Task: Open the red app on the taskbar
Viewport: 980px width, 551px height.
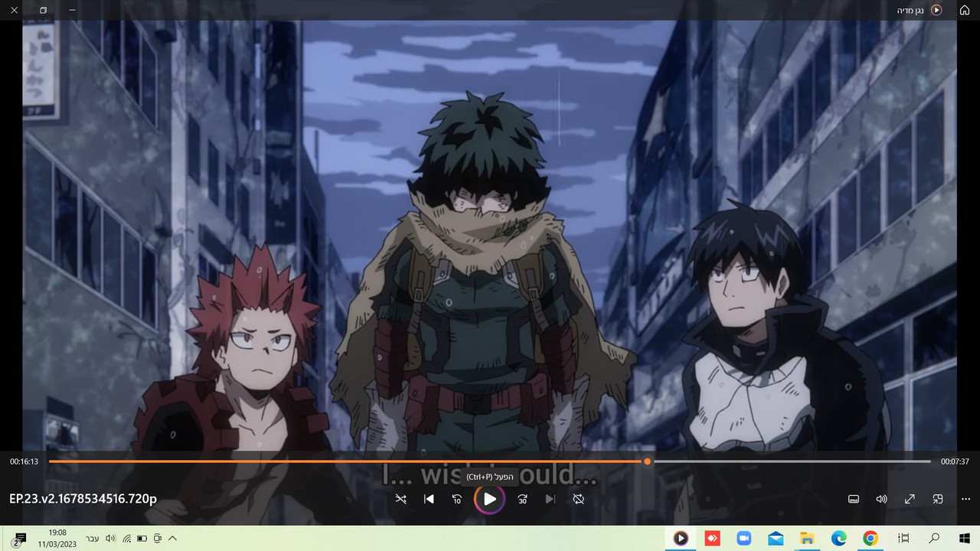Action: tap(713, 538)
